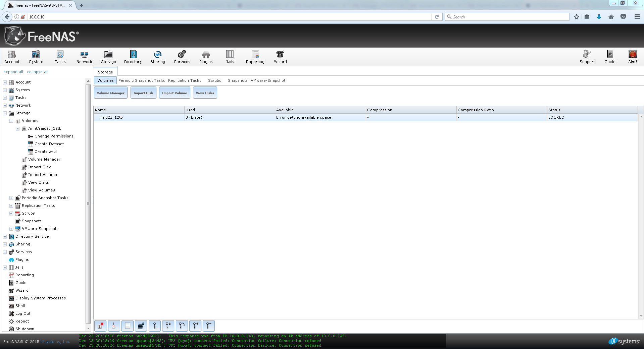Collapse the Volumes tree node
The width and height of the screenshot is (644, 349).
[x=11, y=121]
